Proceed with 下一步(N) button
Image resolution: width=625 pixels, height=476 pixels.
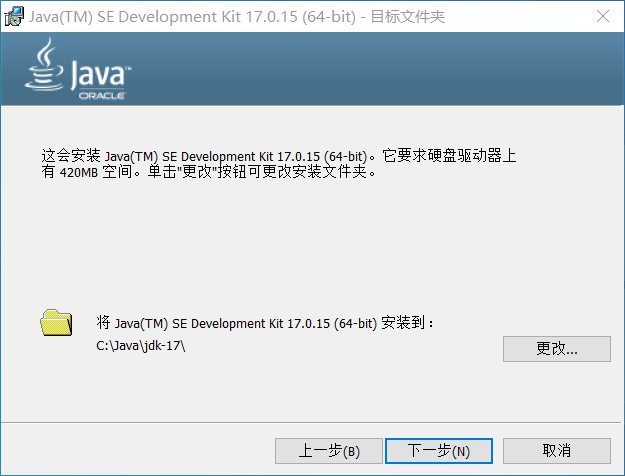pyautogui.click(x=439, y=451)
